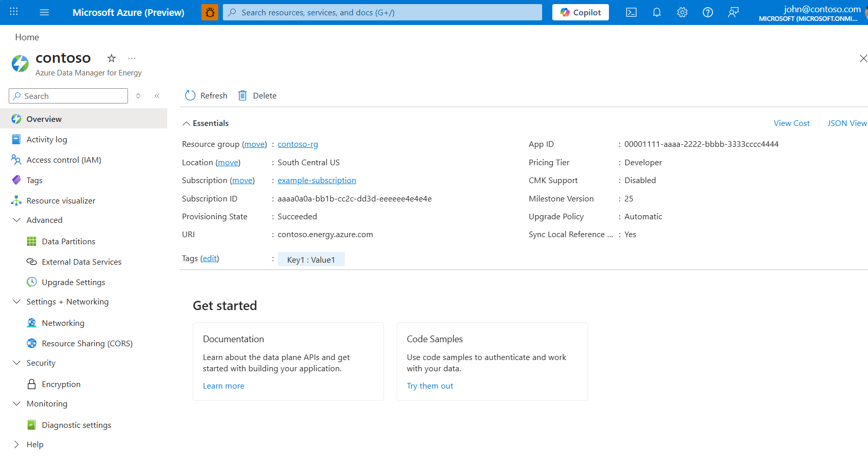Edit tags via edit link
Screen dimensions: 868x461
pos(210,259)
